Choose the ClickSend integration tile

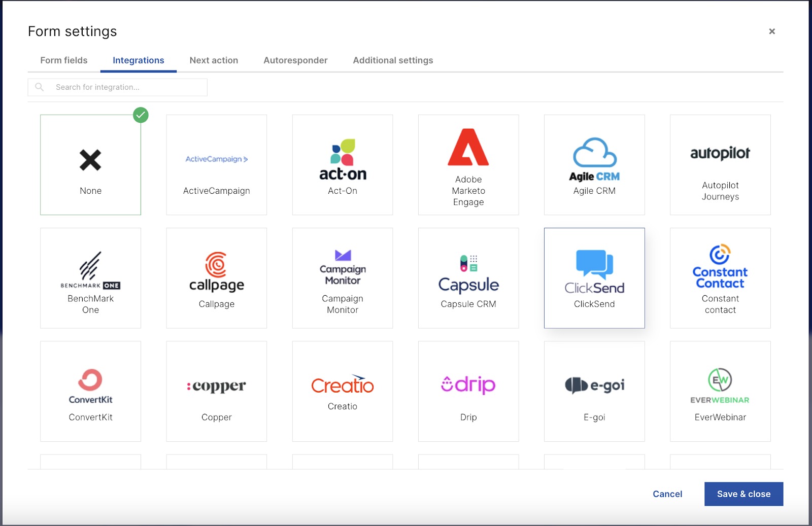[594, 278]
